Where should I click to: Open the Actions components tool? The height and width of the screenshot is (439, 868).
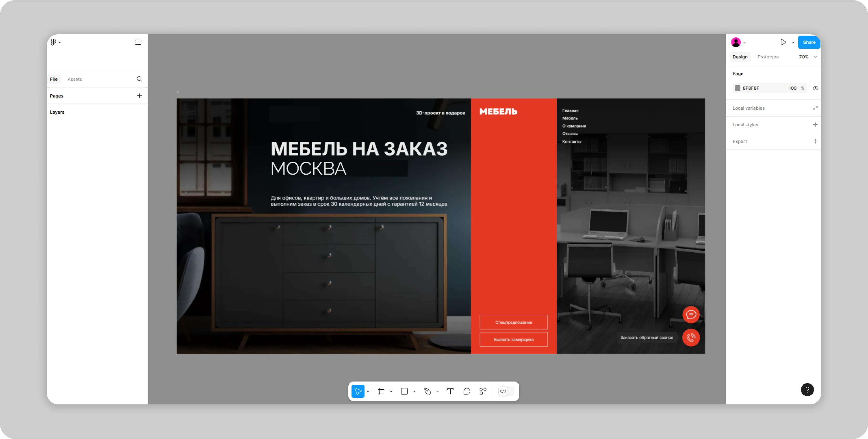(483, 391)
